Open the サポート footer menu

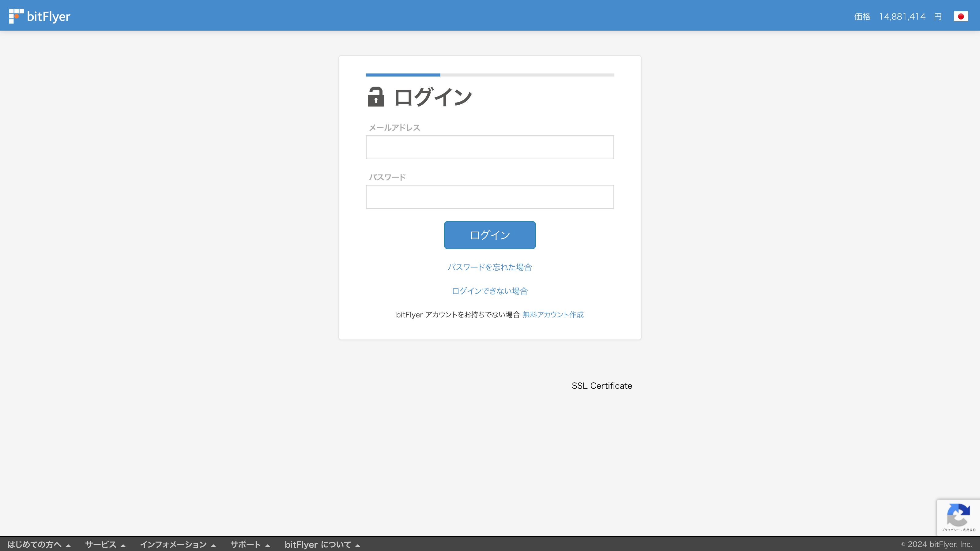tap(250, 544)
